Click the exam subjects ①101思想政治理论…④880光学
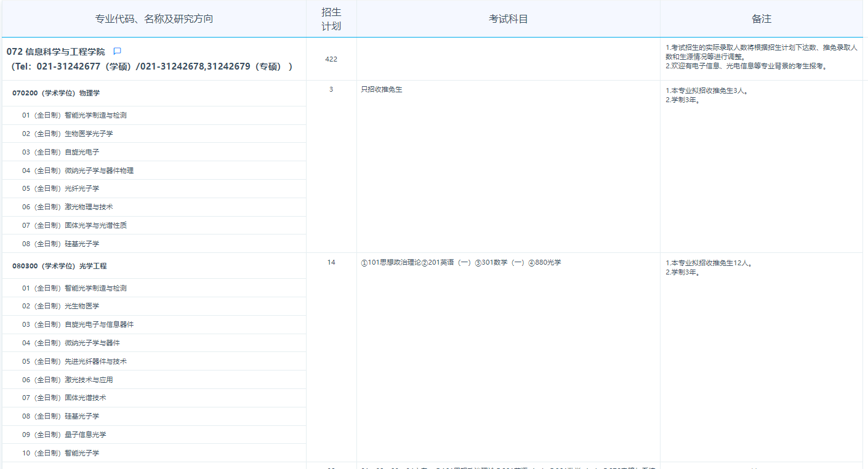 461,262
